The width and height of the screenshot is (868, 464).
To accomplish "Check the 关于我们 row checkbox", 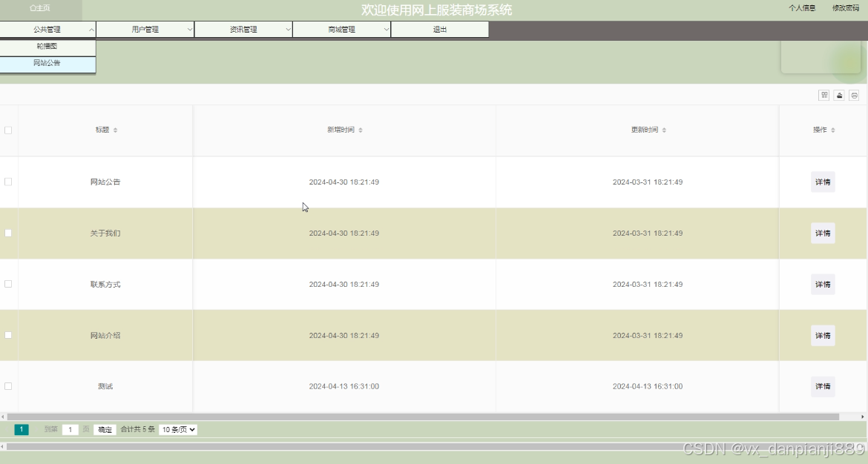I will tap(8, 233).
